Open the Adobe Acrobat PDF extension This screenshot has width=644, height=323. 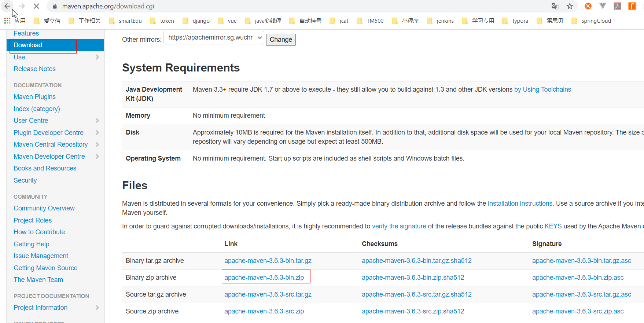click(617, 6)
